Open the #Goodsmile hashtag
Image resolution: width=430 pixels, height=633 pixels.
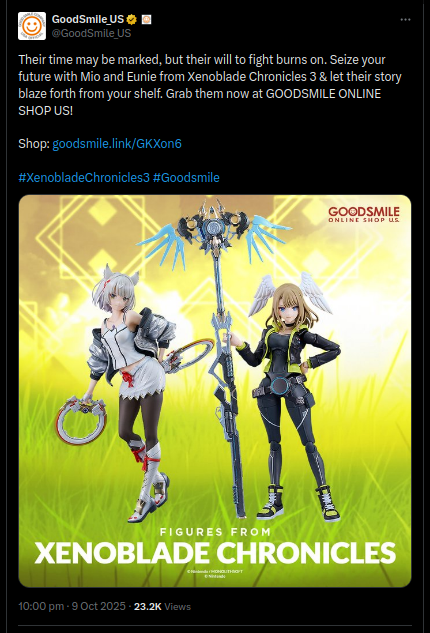coord(186,178)
